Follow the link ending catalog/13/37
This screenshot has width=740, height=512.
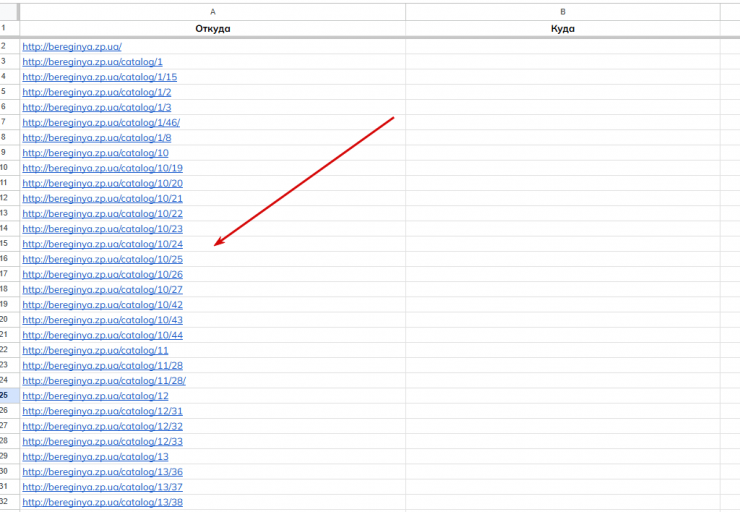click(102, 487)
